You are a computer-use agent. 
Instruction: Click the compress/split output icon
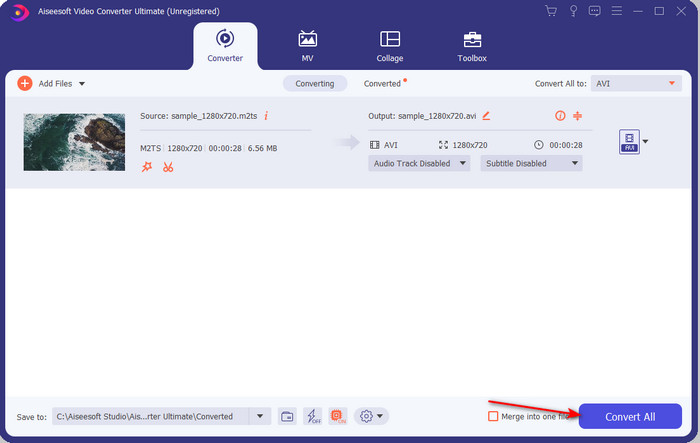click(x=577, y=116)
